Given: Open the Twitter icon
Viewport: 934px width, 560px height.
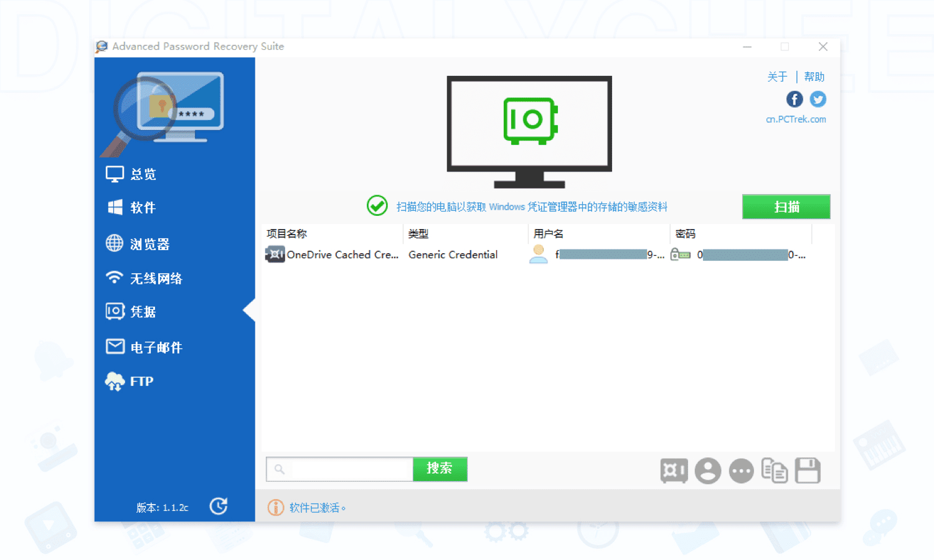Looking at the screenshot, I should pyautogui.click(x=818, y=99).
